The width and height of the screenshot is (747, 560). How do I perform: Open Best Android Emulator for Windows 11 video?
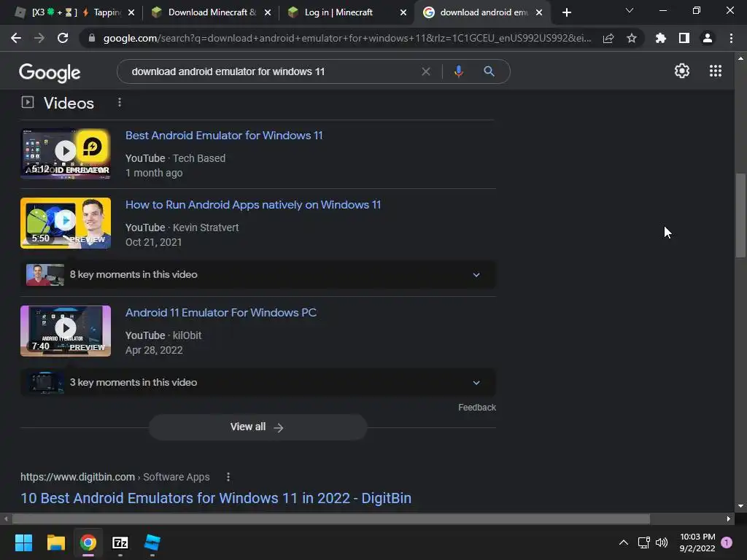(224, 135)
